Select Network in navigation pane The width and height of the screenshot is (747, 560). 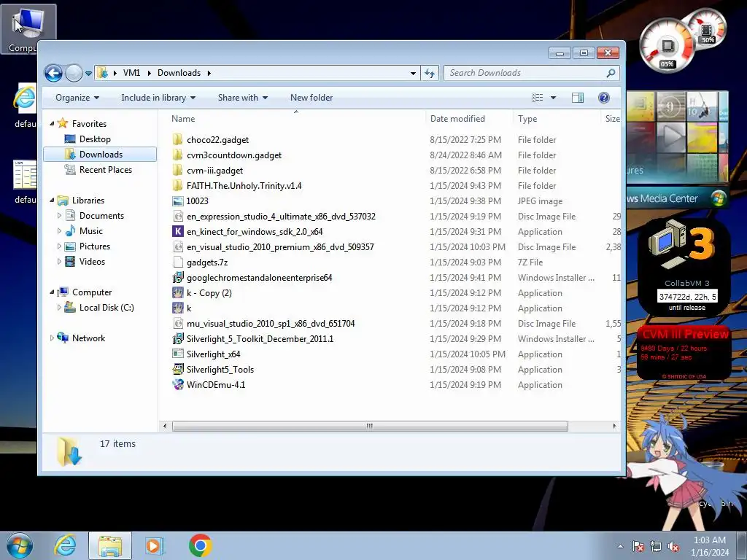88,338
